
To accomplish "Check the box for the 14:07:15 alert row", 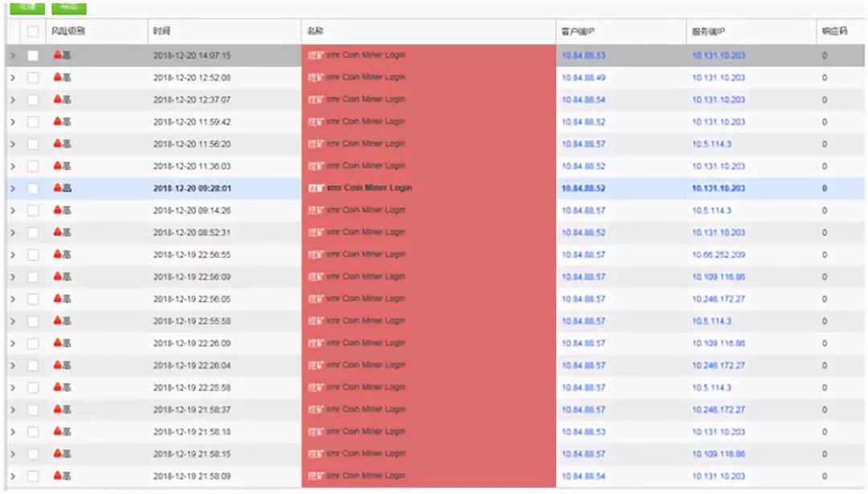I will (33, 55).
